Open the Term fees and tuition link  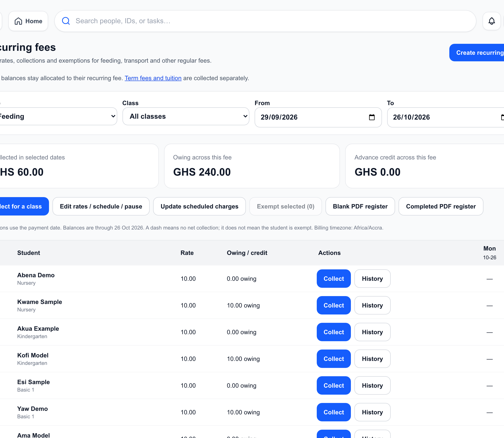click(x=153, y=78)
